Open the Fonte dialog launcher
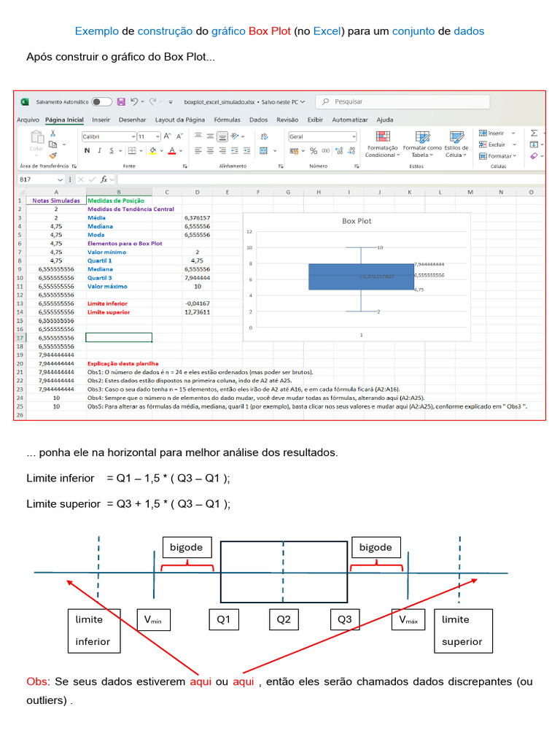Image resolution: width=560 pixels, height=747 pixels. point(184,166)
